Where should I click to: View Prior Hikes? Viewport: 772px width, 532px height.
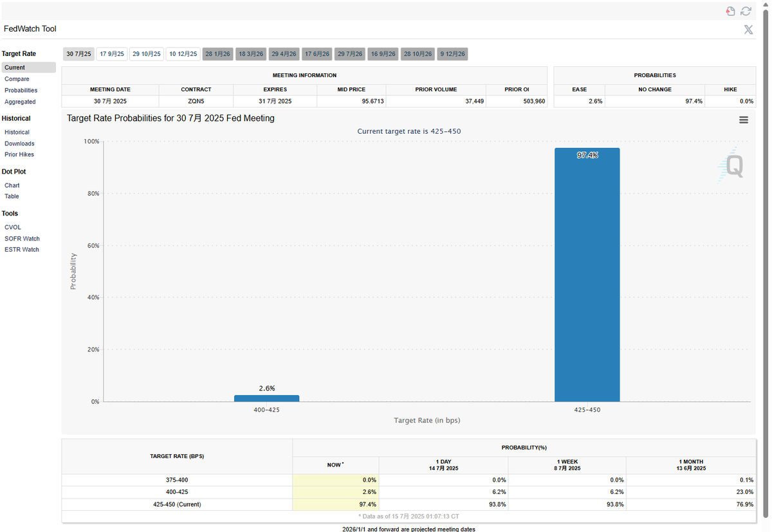pos(19,154)
